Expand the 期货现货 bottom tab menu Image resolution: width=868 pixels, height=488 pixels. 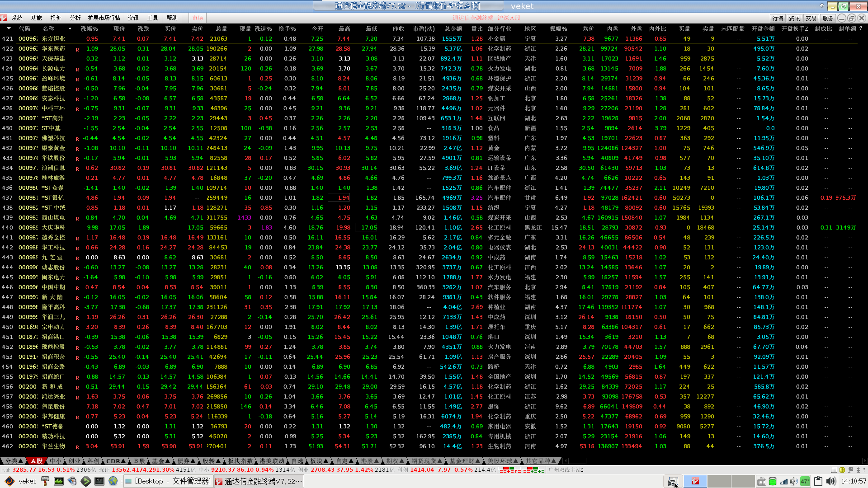coord(426,461)
